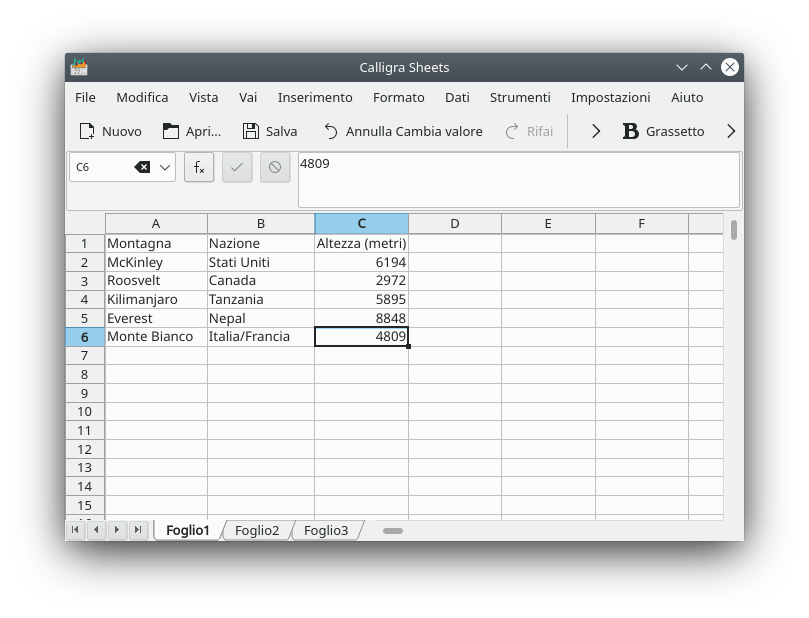This screenshot has width=809, height=618.
Task: Expand the cell reference dropdown arrow
Action: pos(165,167)
